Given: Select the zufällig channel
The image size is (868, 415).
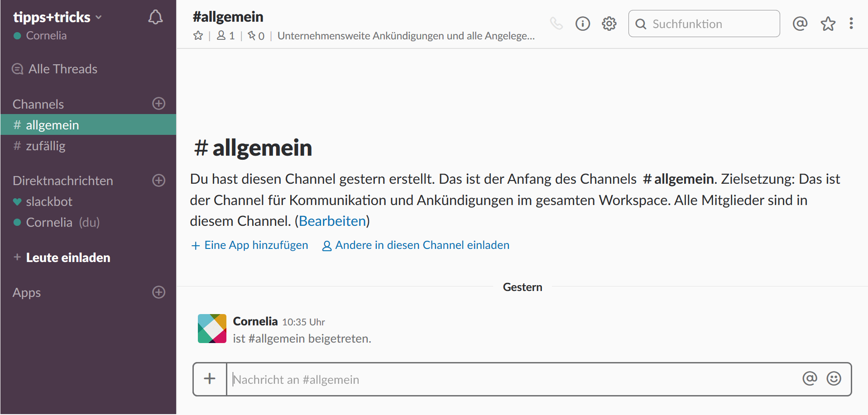Looking at the screenshot, I should [x=45, y=146].
